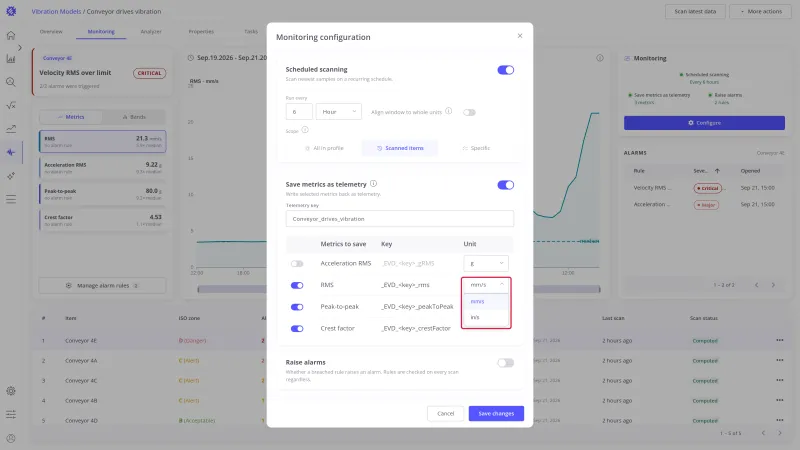The image size is (800, 450).
Task: Disable Peak-to-peak metric switch
Action: 297,307
